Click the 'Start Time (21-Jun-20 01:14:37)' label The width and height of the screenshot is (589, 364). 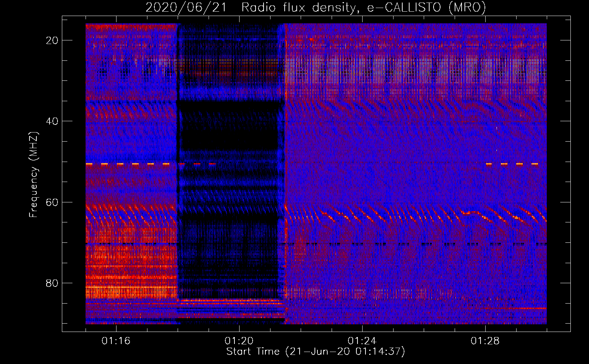point(316,352)
